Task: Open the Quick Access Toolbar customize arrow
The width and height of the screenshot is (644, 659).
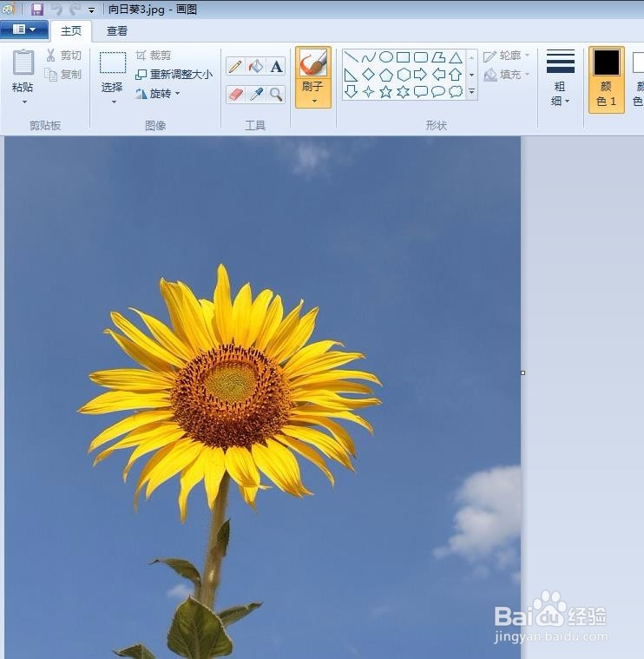Action: pos(91,10)
